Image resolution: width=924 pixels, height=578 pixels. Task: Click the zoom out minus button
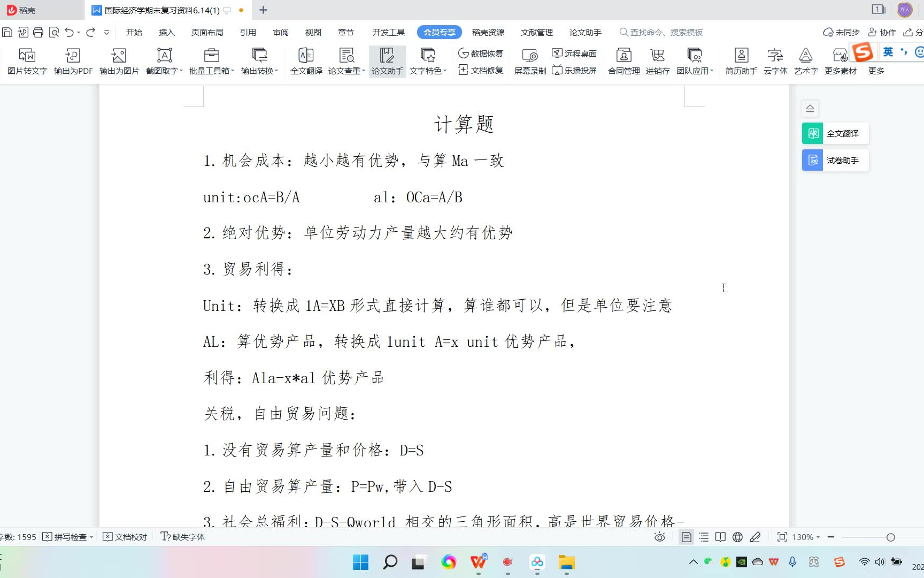click(x=831, y=537)
